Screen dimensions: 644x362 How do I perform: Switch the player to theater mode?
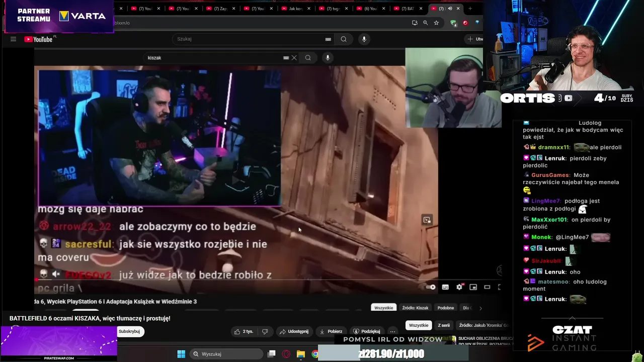pos(487,287)
